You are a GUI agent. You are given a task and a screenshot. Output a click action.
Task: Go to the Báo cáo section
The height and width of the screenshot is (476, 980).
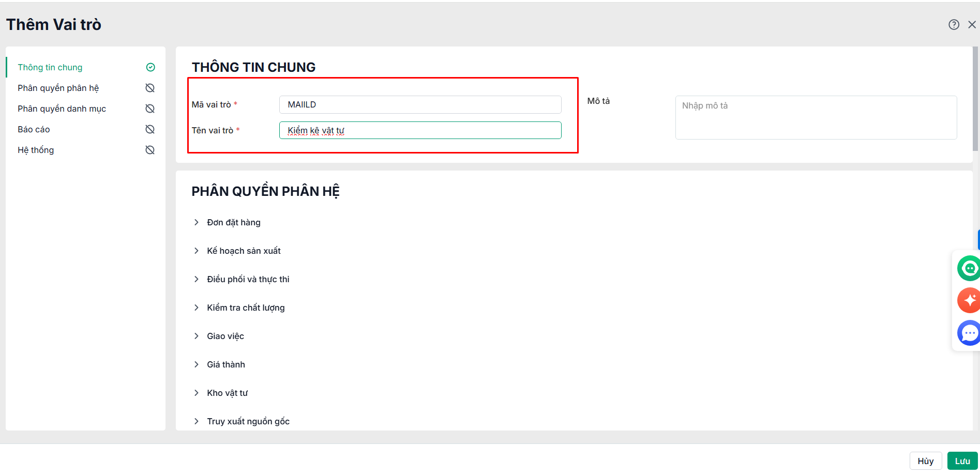[x=34, y=129]
